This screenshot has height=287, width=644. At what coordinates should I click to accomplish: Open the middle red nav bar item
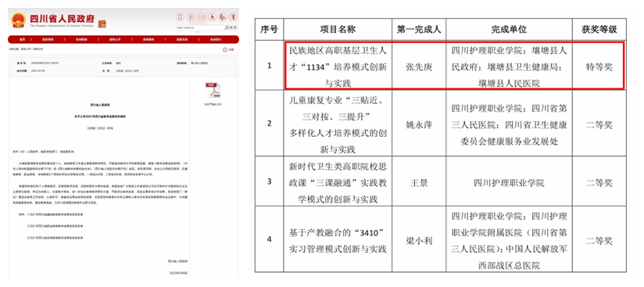click(114, 39)
